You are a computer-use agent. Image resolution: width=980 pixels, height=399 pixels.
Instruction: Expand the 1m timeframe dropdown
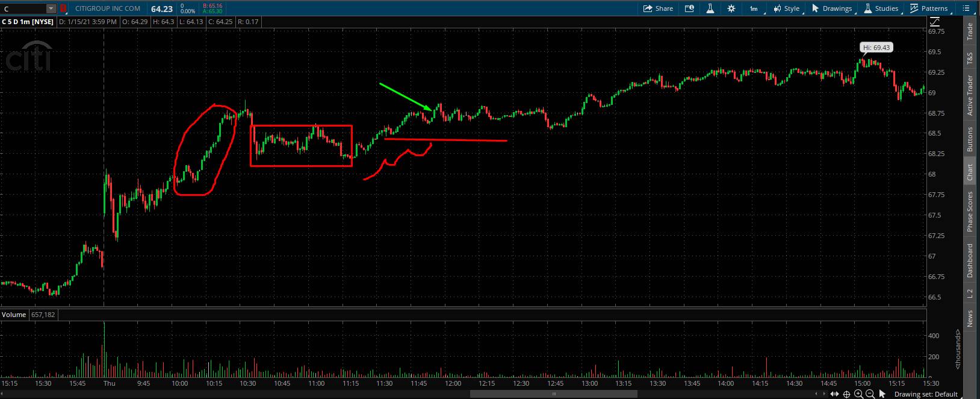[754, 8]
